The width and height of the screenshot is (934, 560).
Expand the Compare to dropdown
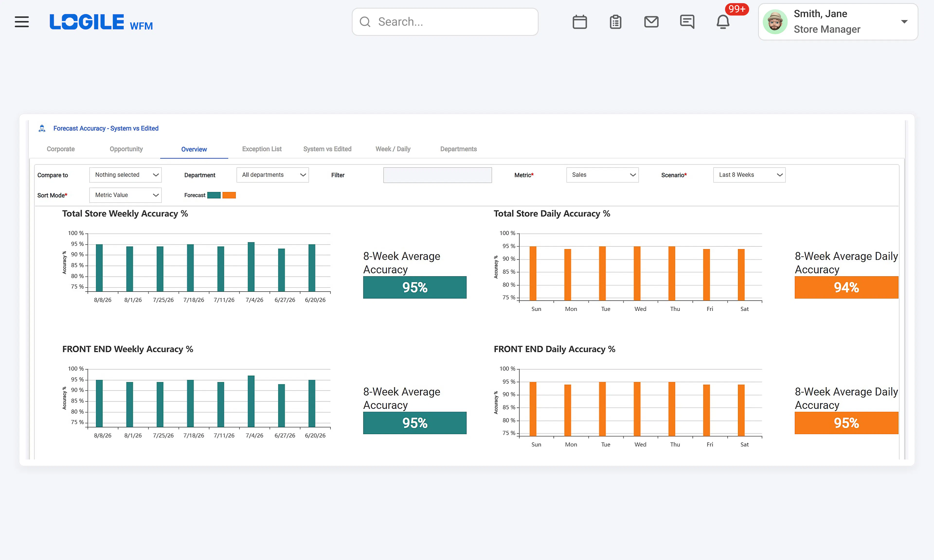tap(125, 175)
